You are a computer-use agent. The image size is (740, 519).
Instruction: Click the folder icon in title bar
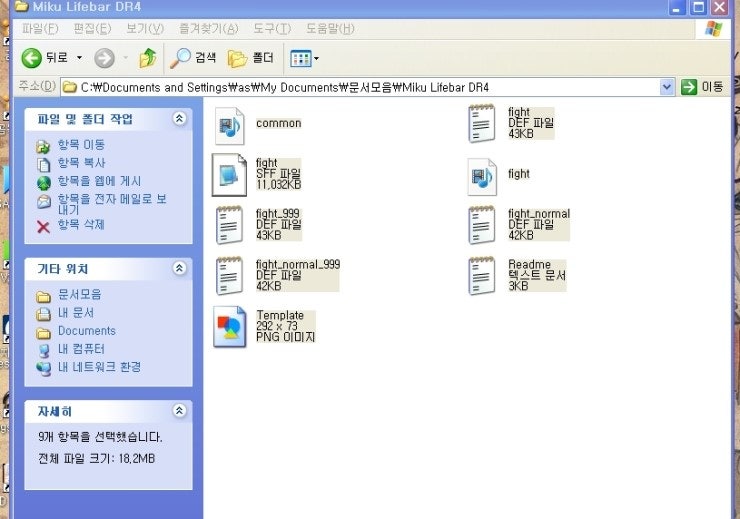(x=22, y=7)
